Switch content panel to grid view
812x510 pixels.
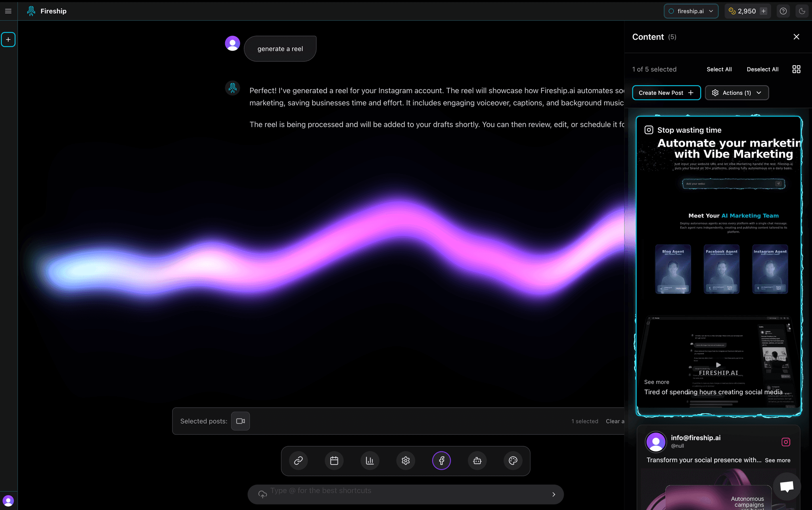(x=796, y=69)
